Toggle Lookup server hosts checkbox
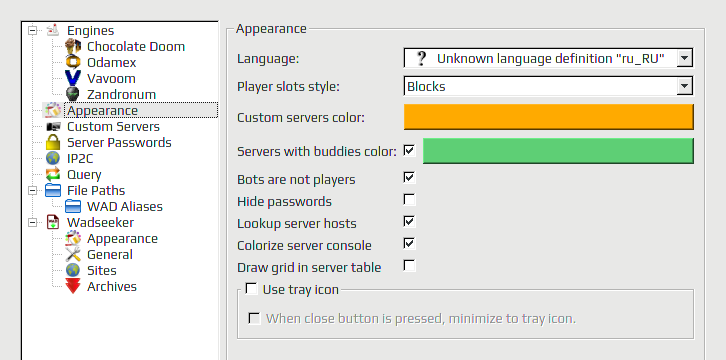Viewport: 726px width, 360px height. [x=409, y=222]
